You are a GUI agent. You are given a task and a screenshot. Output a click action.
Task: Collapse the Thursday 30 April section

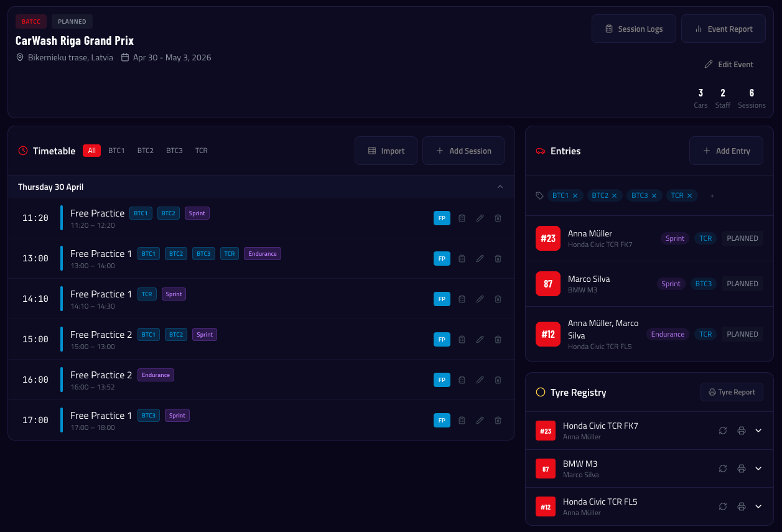[500, 187]
